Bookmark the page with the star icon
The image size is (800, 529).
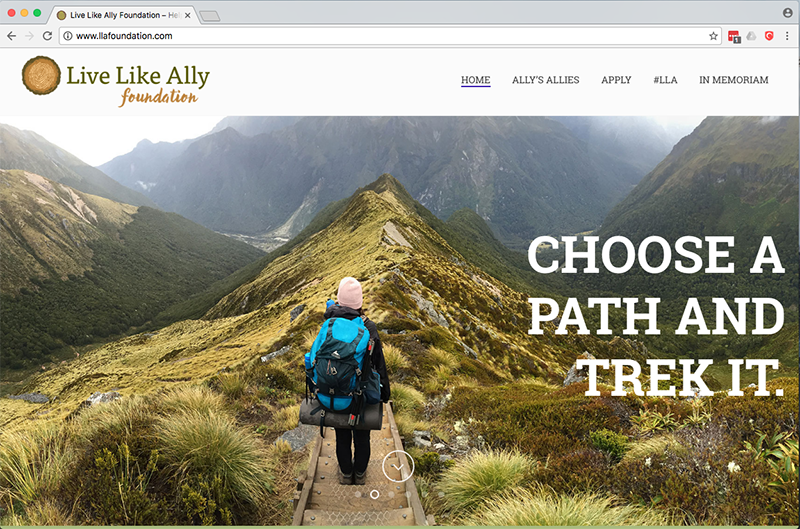pos(713,36)
